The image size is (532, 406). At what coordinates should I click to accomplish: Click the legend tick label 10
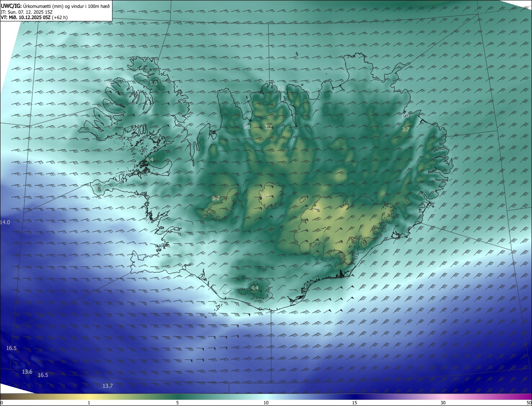point(266,403)
